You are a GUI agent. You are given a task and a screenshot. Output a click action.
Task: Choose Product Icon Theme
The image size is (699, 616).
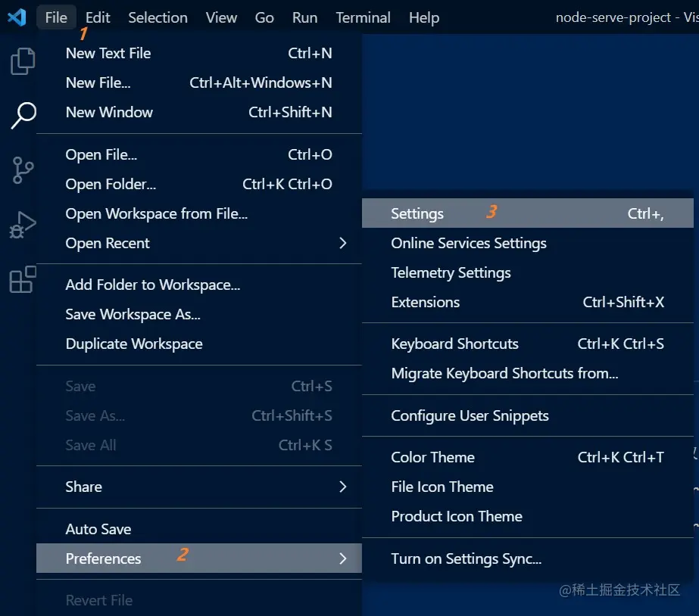point(527,516)
